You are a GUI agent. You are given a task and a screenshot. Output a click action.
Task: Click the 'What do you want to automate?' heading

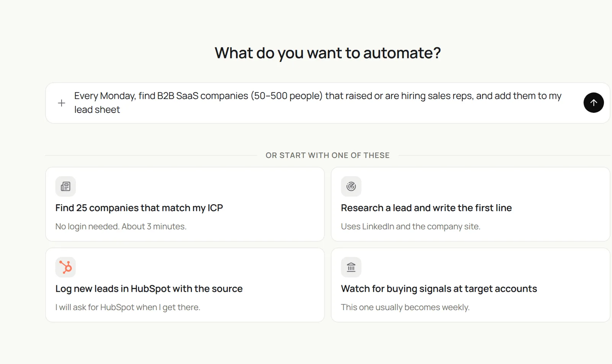pyautogui.click(x=328, y=53)
